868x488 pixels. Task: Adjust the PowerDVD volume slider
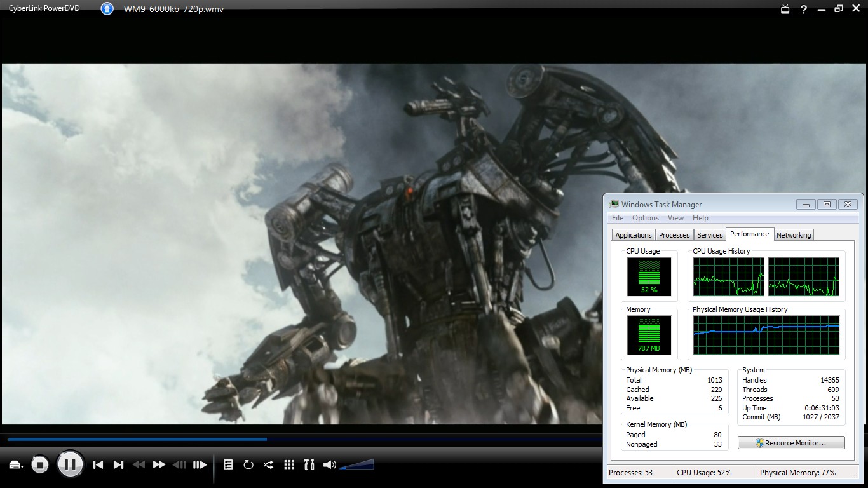pyautogui.click(x=357, y=464)
